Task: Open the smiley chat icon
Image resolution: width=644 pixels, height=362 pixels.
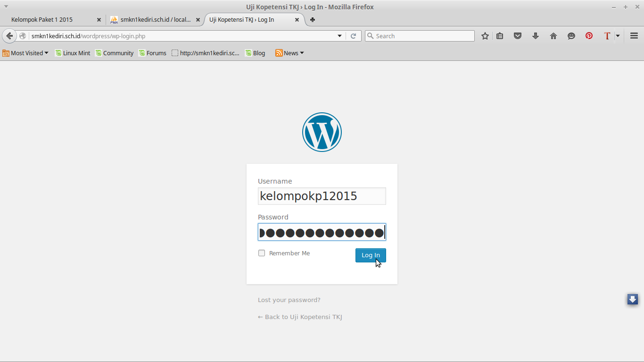Action: (571, 36)
